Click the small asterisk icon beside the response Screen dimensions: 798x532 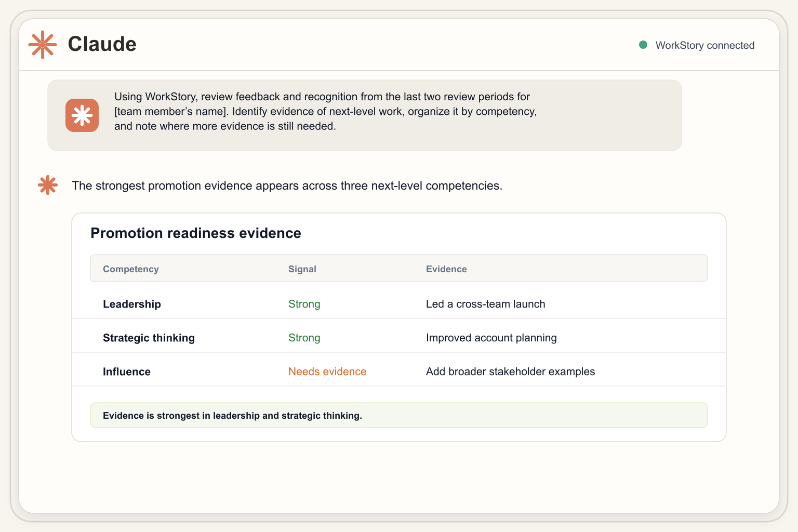pyautogui.click(x=48, y=185)
